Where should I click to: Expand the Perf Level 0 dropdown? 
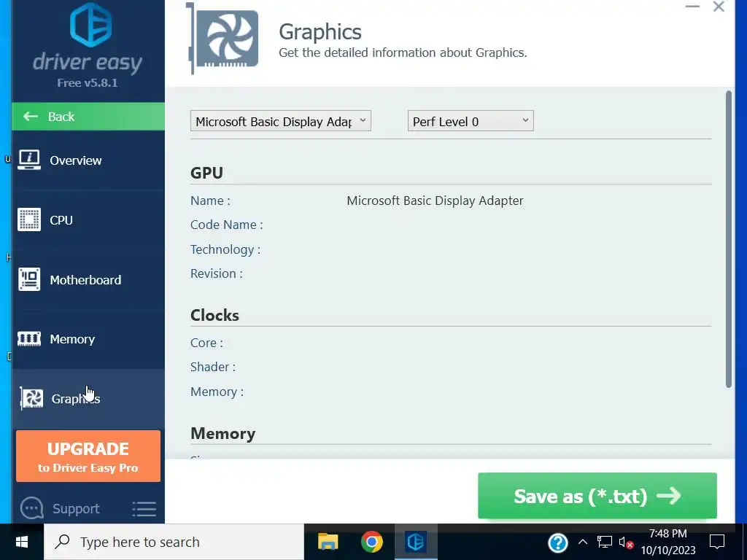471,121
